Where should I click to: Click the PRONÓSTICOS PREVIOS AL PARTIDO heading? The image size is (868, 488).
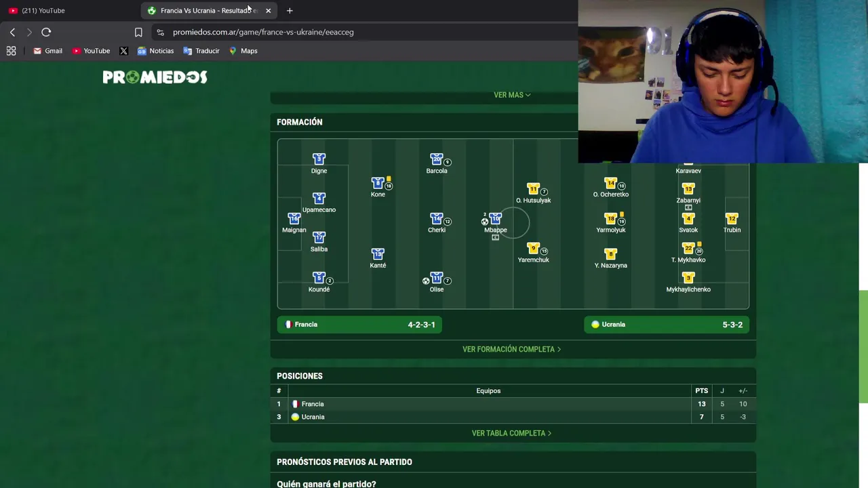coord(344,462)
